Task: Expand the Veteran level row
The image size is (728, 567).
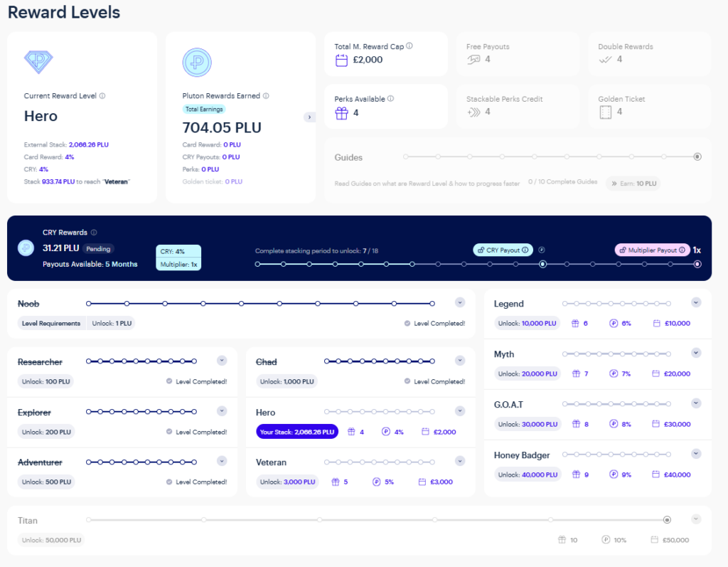Action: [460, 461]
